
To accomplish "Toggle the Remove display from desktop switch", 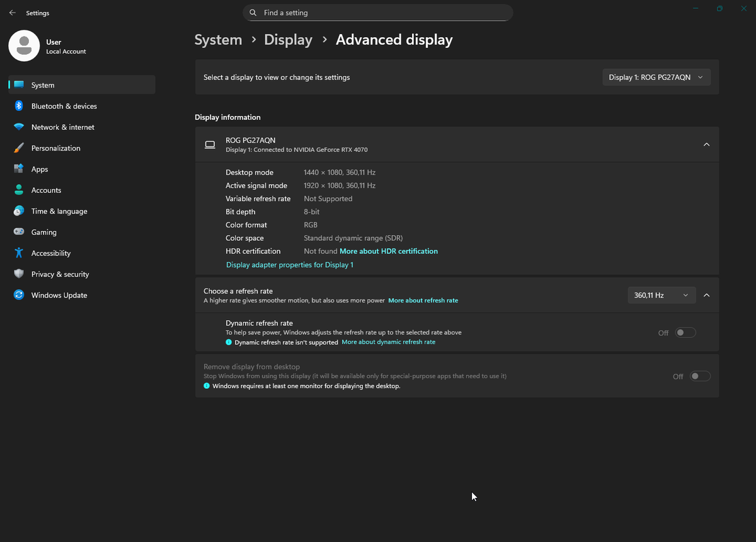I will [700, 376].
